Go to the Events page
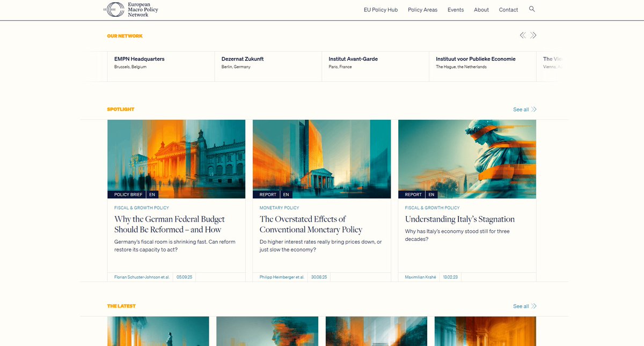This screenshot has height=346, width=644. (456, 10)
